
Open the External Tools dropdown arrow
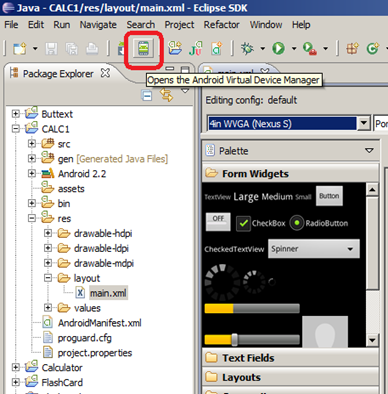point(325,49)
